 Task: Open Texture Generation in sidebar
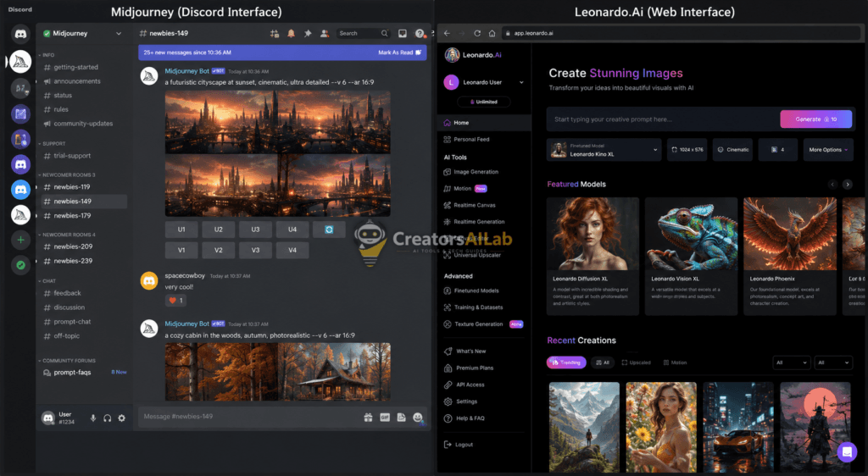(484, 324)
